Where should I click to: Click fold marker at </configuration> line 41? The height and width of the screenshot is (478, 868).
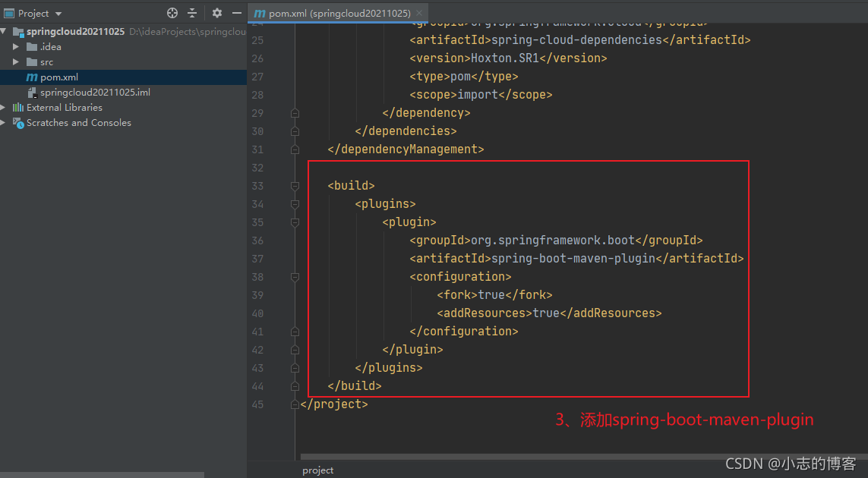[295, 332]
